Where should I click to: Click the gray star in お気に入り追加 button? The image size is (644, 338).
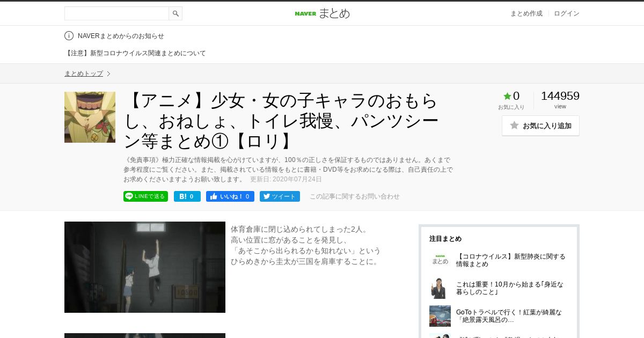[x=514, y=125]
